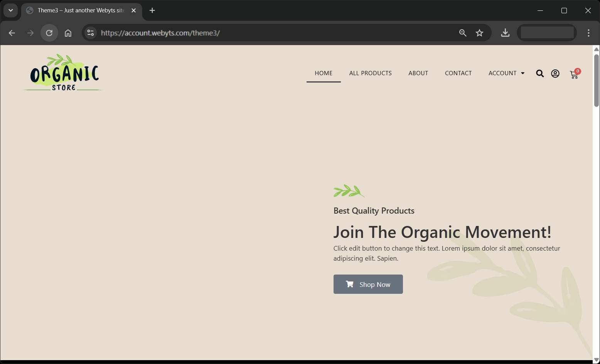600x364 pixels.
Task: Bookmark this page with the star icon
Action: pyautogui.click(x=479, y=33)
